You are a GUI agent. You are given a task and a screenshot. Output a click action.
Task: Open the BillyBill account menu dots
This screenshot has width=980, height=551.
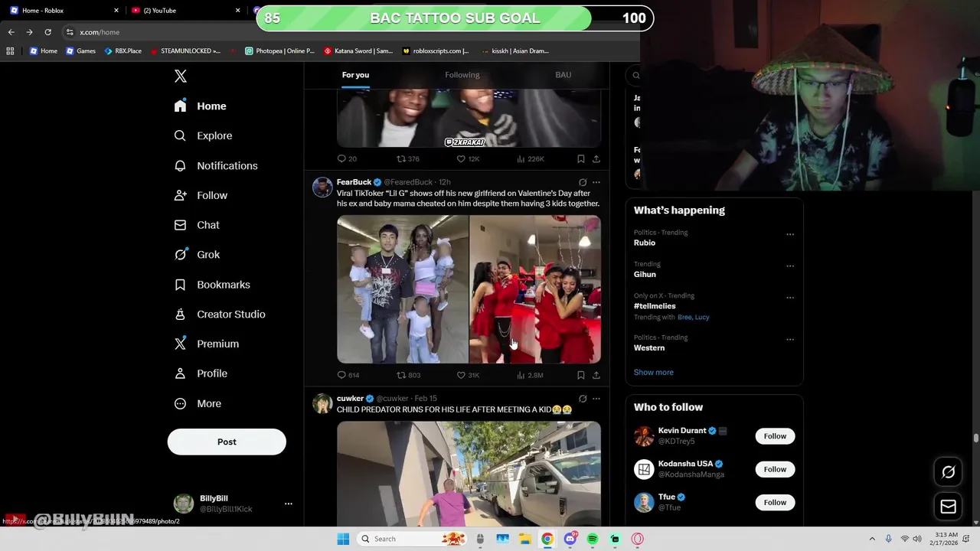289,504
